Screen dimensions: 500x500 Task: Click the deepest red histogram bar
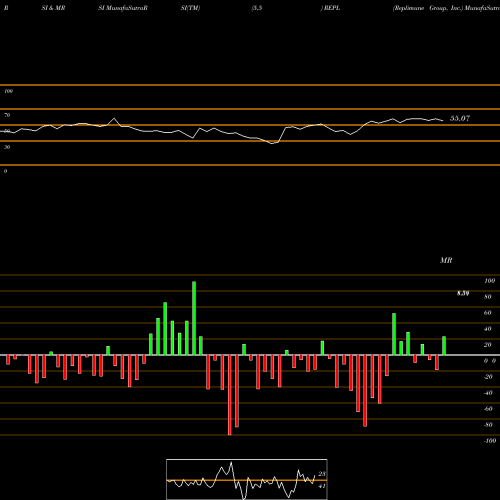[x=230, y=395]
